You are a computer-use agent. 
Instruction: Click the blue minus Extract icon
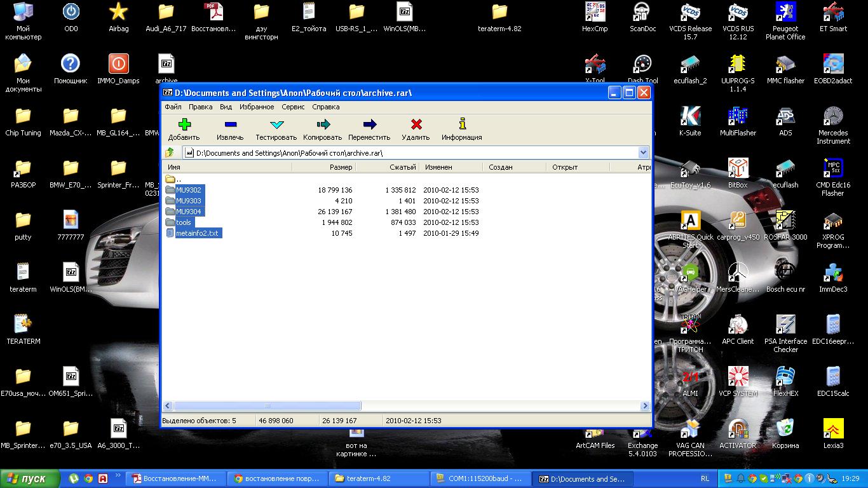tap(230, 125)
